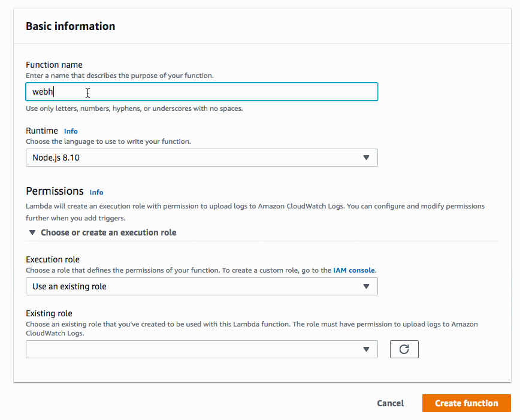Viewport: 520px width, 420px height.
Task: Open the Info link beside Permissions
Action: point(96,192)
